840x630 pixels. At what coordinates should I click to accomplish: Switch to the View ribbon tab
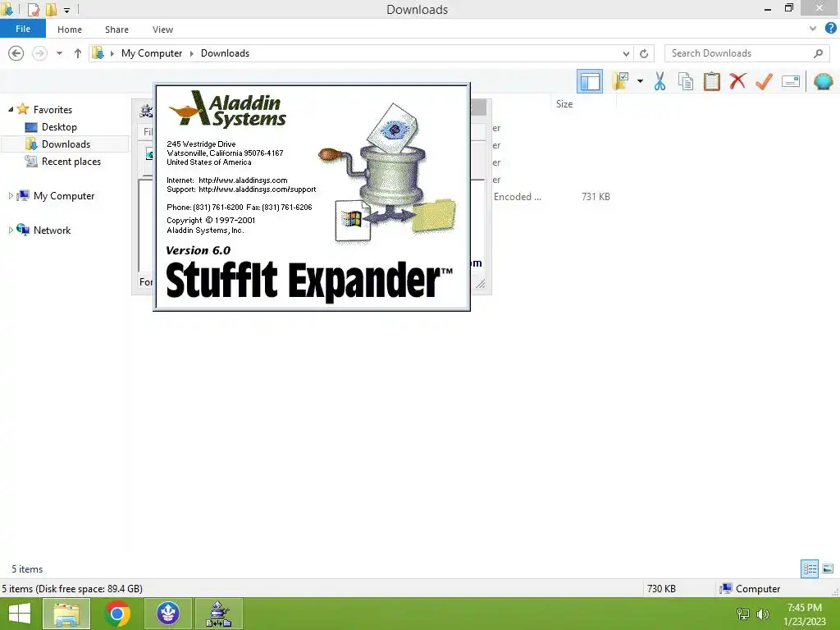click(162, 30)
